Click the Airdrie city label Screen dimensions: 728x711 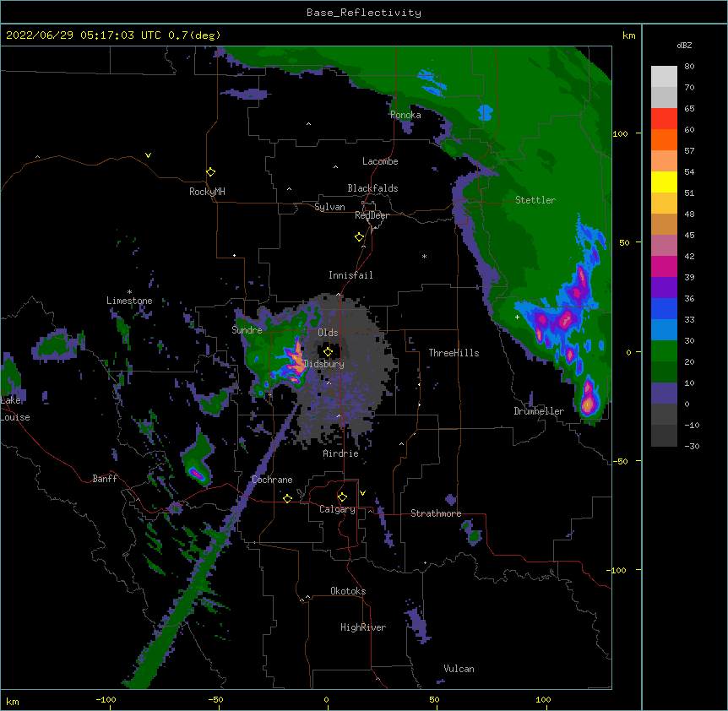(x=341, y=453)
